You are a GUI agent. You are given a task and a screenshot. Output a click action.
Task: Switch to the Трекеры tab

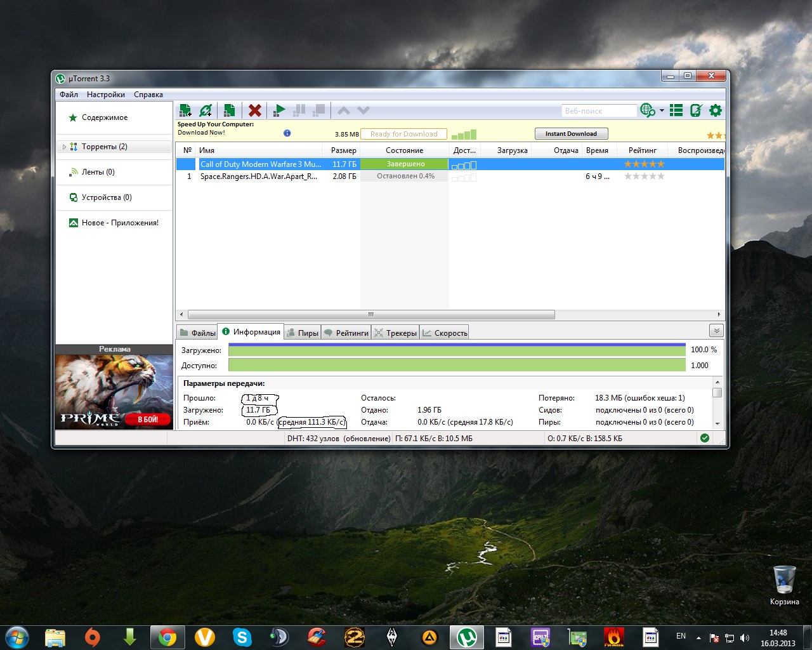[396, 333]
